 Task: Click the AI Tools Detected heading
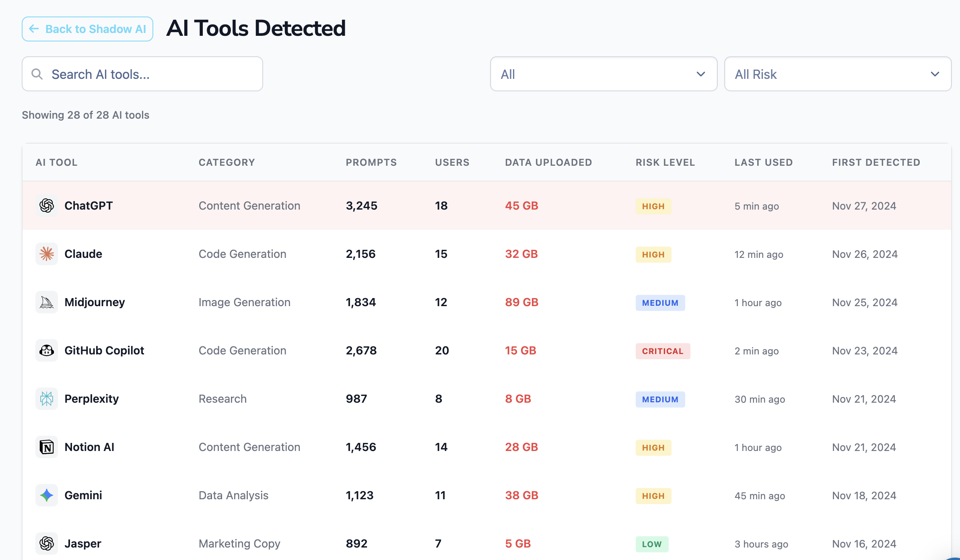(256, 28)
